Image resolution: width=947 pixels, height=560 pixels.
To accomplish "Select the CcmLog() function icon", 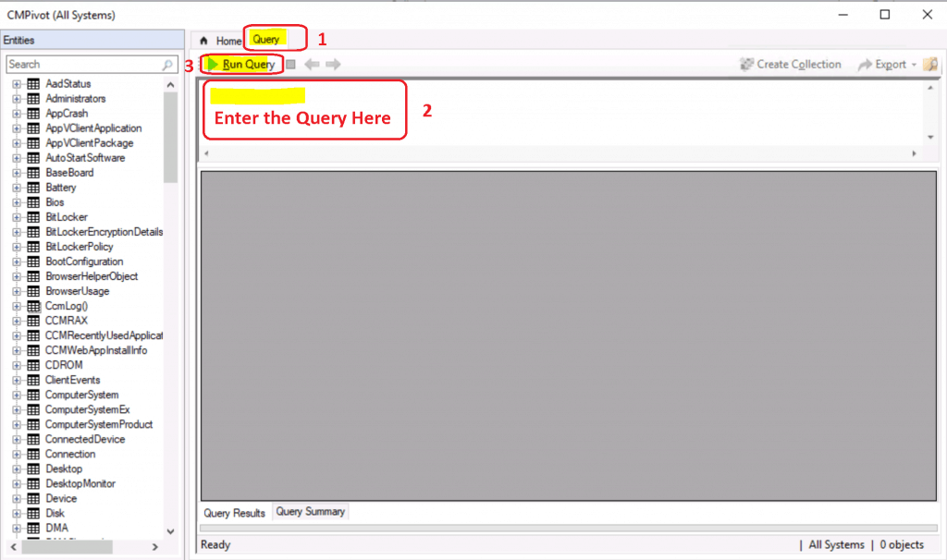I will [33, 306].
